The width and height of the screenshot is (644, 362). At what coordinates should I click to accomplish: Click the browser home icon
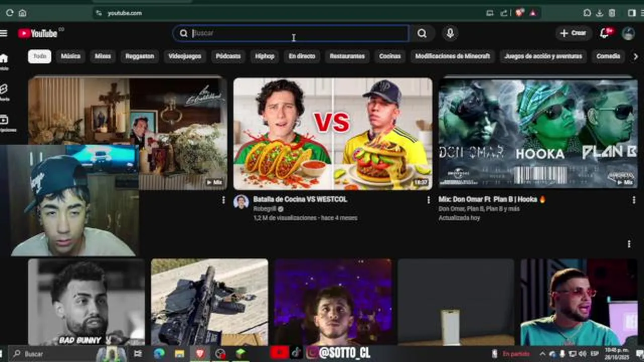coord(22,13)
